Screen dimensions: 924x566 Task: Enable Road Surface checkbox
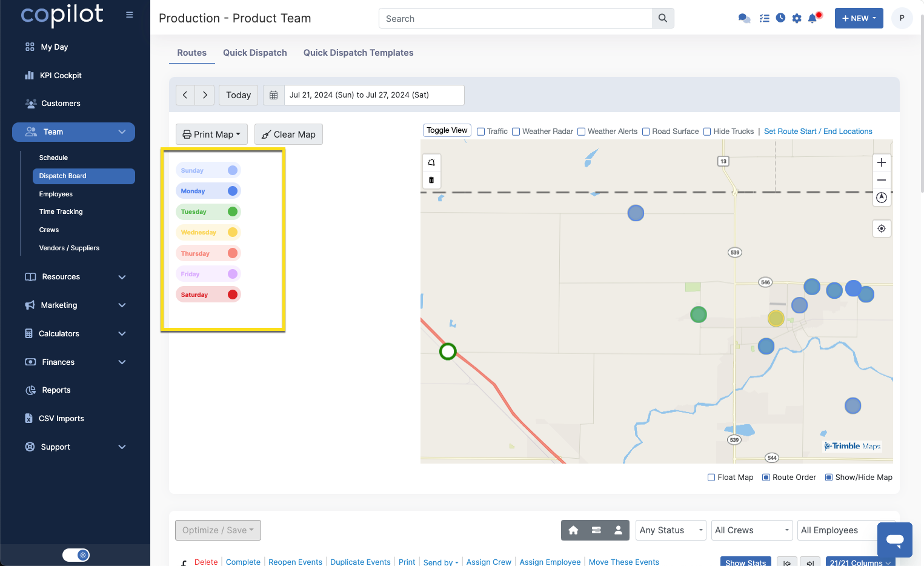[646, 132]
